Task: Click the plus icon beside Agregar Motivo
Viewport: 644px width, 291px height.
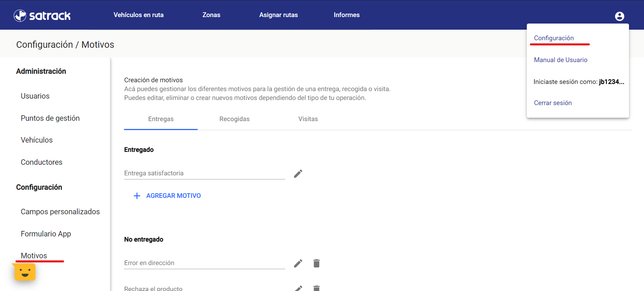Action: coord(137,196)
